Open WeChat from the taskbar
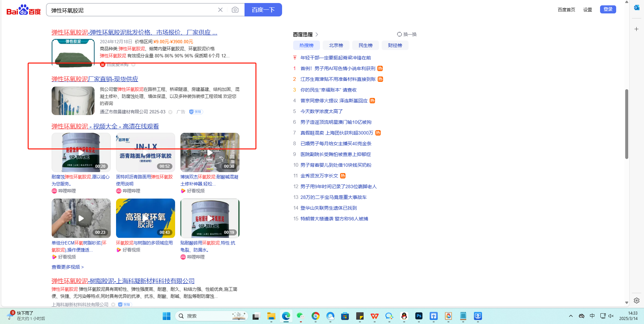Viewport: 644px width, 324px height. (x=300, y=316)
